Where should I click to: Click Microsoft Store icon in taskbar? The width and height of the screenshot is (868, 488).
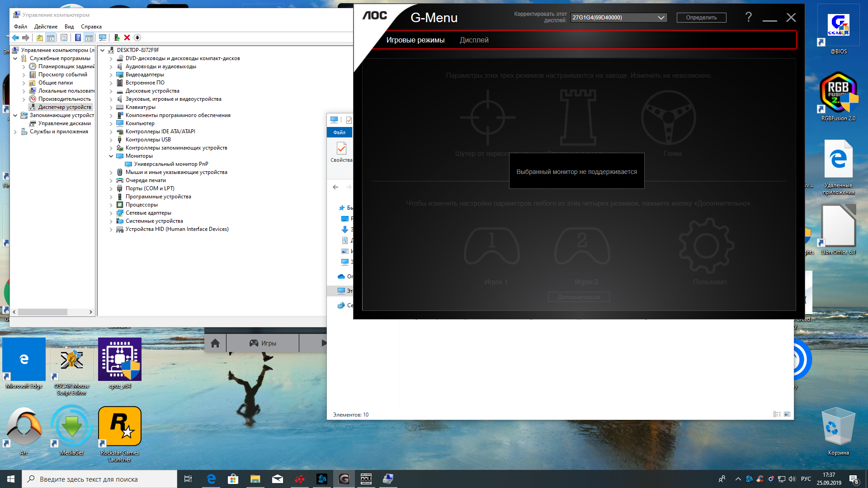click(233, 479)
